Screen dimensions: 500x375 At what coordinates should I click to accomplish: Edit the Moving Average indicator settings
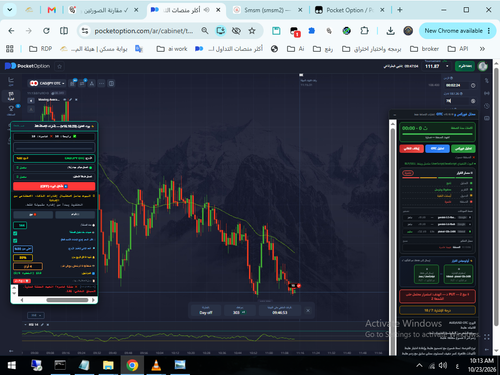[x=70, y=100]
